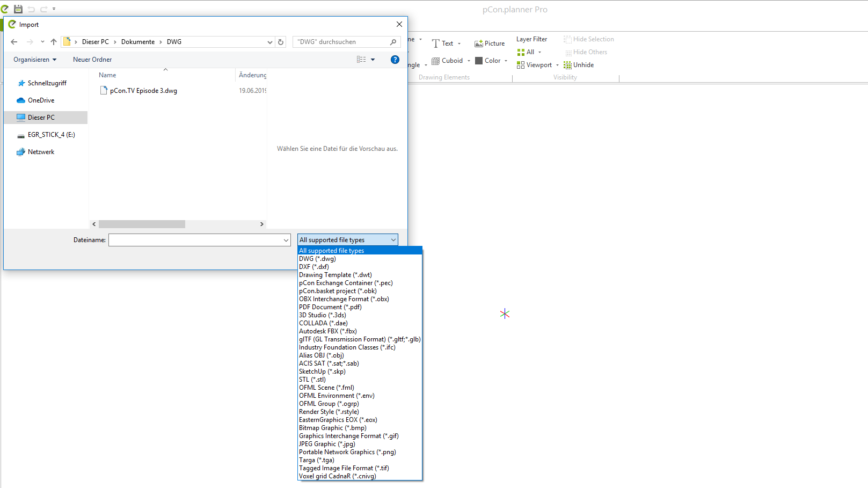The height and width of the screenshot is (488, 868).
Task: Select OneDrive in the navigation pane
Action: (x=41, y=100)
